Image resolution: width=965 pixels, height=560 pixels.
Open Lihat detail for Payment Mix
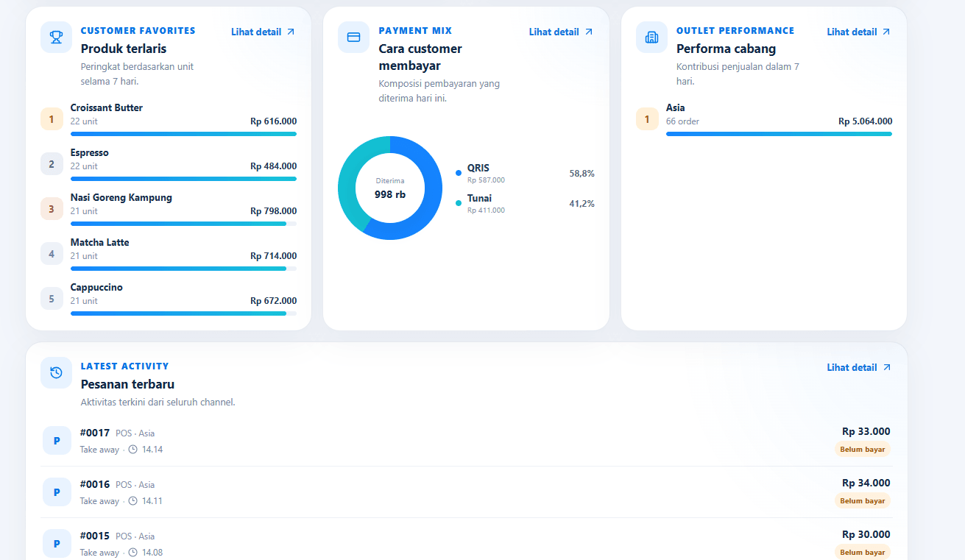[561, 32]
